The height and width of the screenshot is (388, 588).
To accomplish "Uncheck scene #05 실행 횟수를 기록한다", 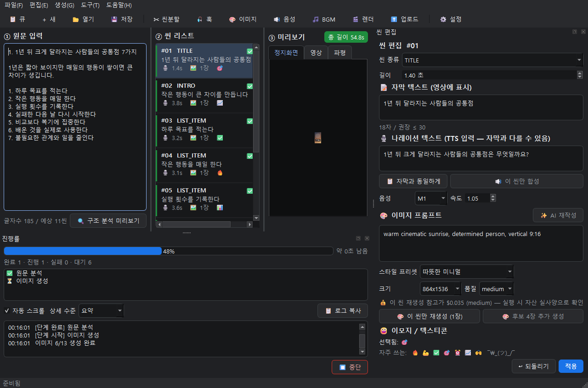I will pos(250,191).
